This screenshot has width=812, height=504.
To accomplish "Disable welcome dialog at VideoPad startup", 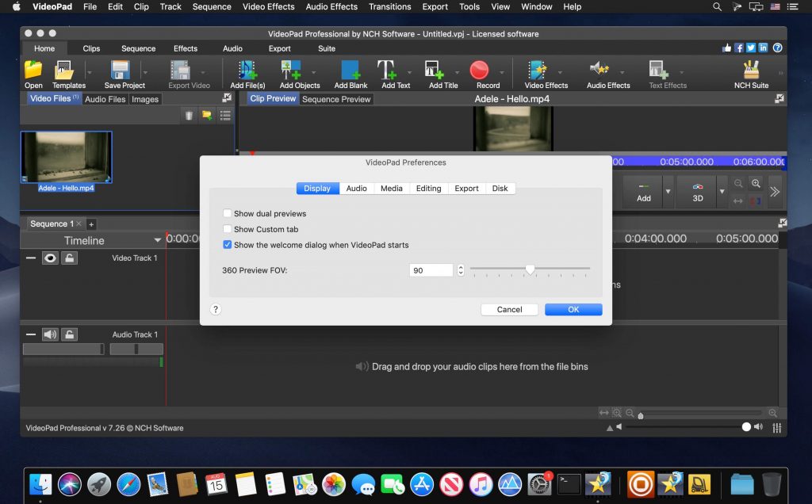I will pos(228,245).
